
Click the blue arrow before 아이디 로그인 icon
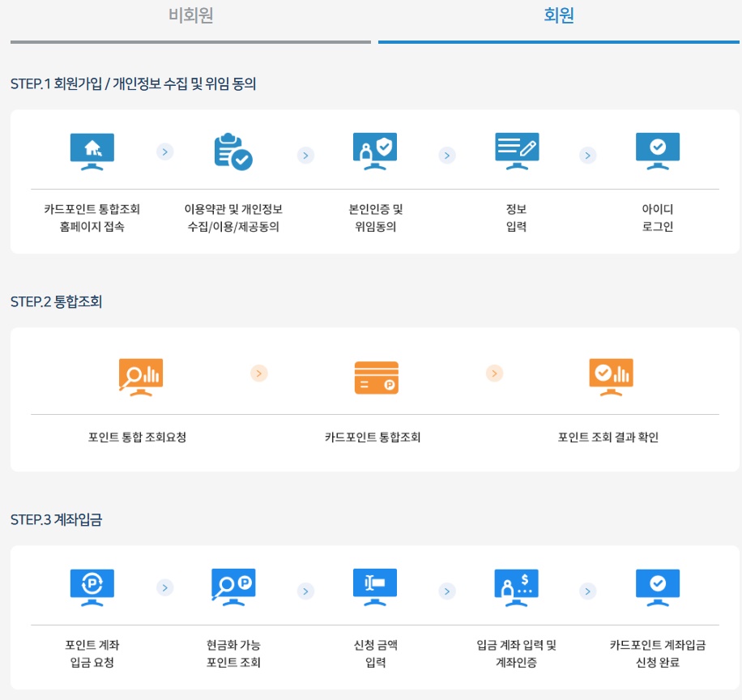coord(588,156)
